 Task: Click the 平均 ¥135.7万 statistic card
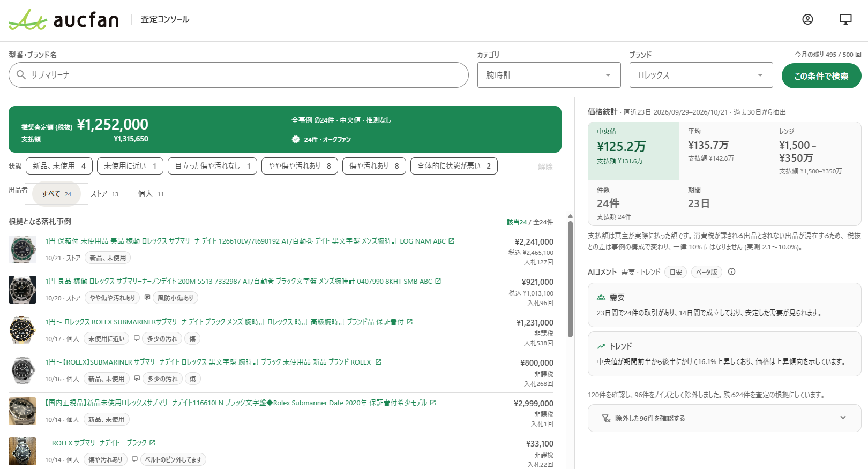(x=725, y=151)
